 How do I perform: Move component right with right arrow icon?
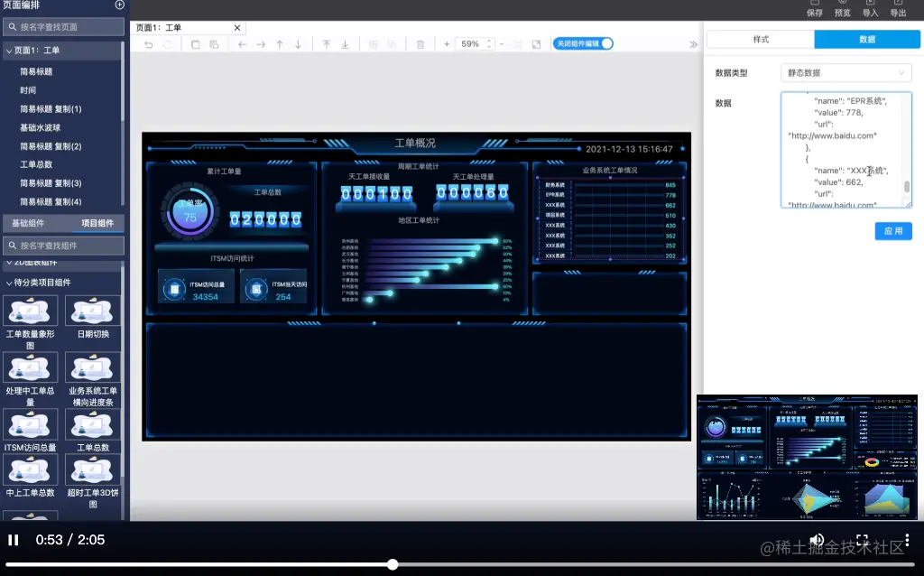pos(261,44)
